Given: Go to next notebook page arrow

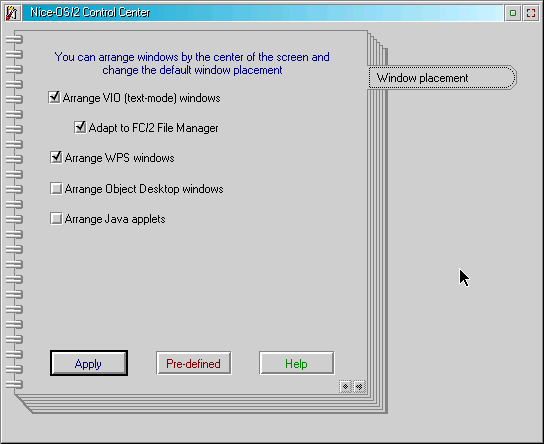Looking at the screenshot, I should (x=359, y=386).
